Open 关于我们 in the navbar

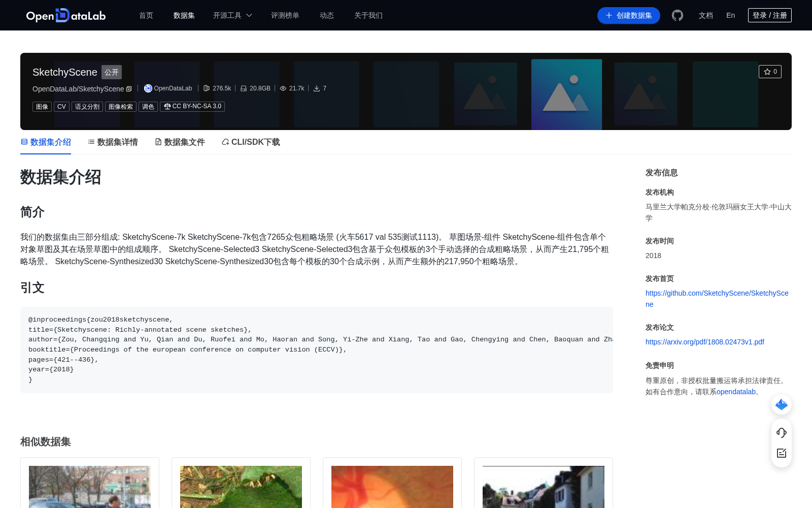[368, 15]
